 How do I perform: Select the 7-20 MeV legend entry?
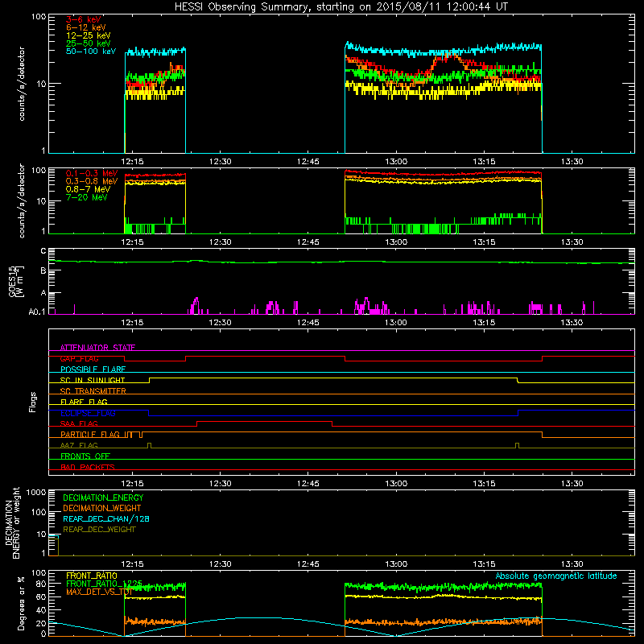pos(87,197)
